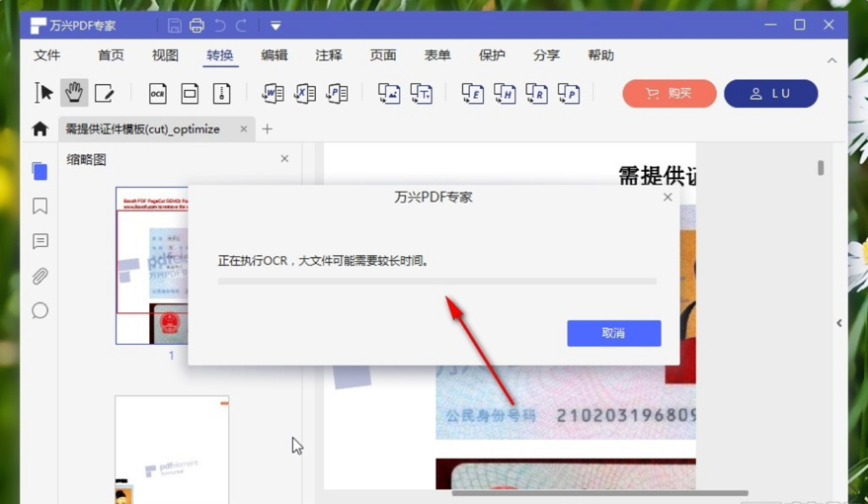
Task: Convert PDF to image
Action: click(389, 93)
